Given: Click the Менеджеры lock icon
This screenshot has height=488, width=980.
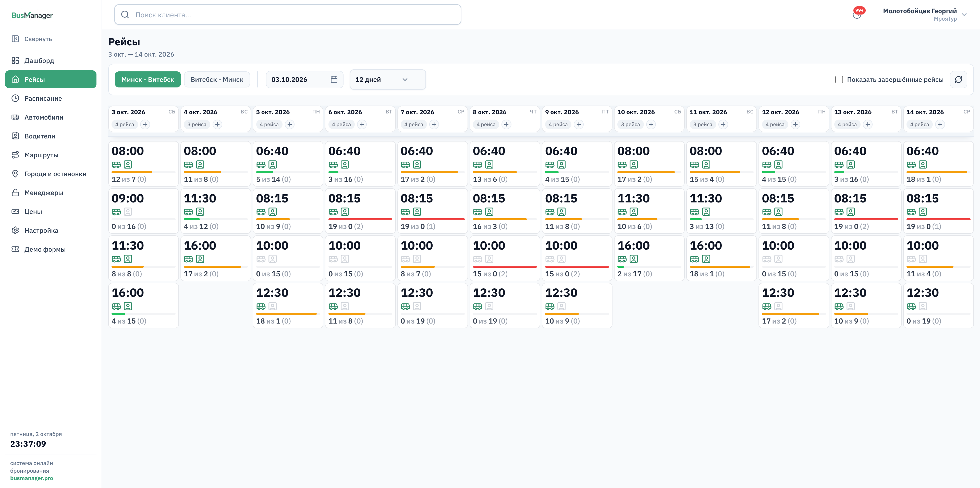Looking at the screenshot, I should [15, 193].
